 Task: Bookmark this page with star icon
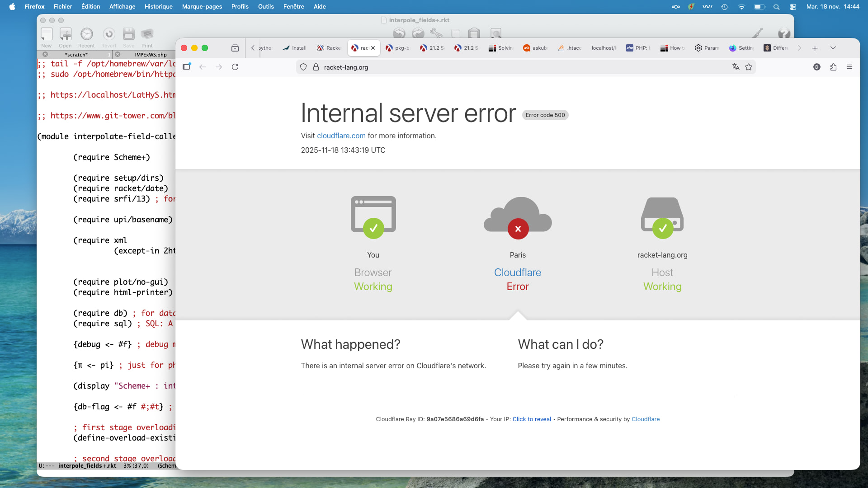(x=749, y=67)
